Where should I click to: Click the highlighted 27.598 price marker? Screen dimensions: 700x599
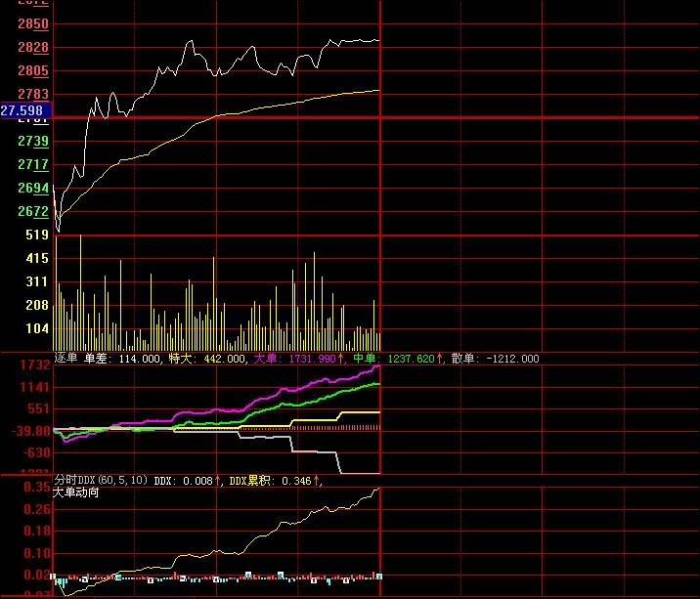point(22,111)
